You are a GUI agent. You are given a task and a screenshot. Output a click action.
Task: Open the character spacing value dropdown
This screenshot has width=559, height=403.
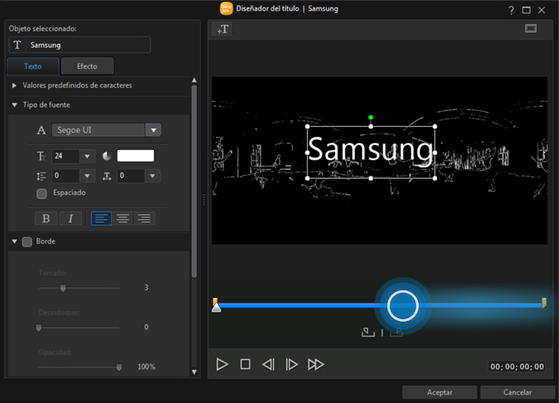[153, 176]
